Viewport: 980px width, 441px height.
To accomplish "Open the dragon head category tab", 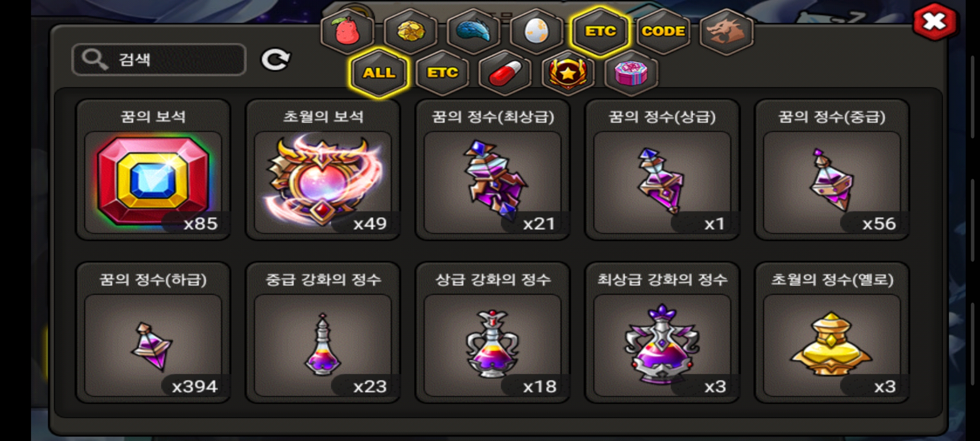I will point(726,31).
